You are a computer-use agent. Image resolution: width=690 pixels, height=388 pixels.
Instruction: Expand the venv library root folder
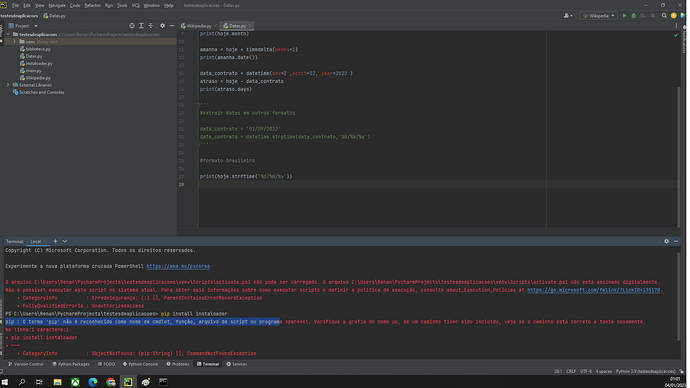click(15, 42)
